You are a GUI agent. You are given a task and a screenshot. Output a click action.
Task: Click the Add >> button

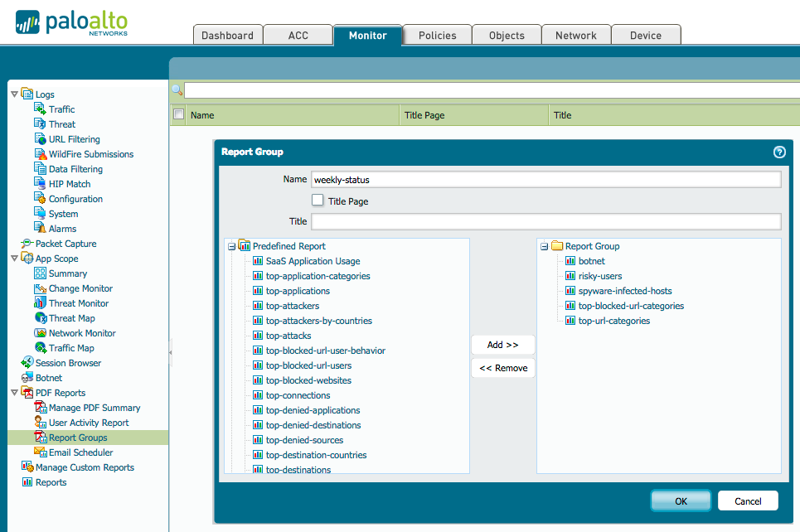coord(502,345)
